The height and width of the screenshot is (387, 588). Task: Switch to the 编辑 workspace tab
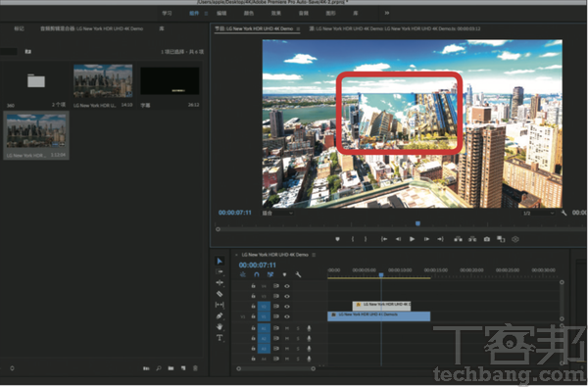coord(221,13)
